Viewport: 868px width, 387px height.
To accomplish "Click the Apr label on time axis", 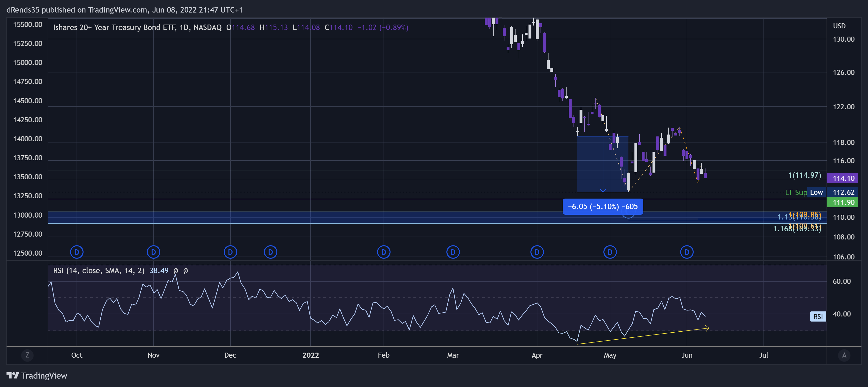I will [x=537, y=355].
